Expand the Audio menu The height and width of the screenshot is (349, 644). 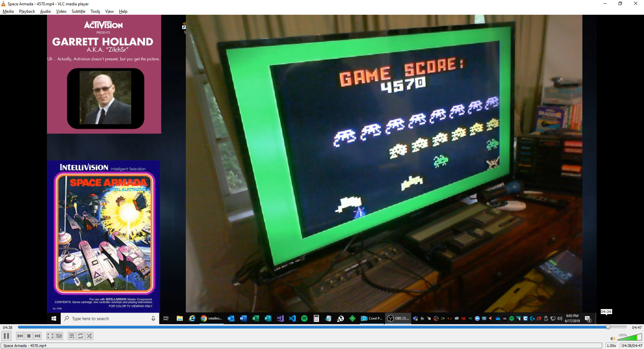pyautogui.click(x=45, y=11)
